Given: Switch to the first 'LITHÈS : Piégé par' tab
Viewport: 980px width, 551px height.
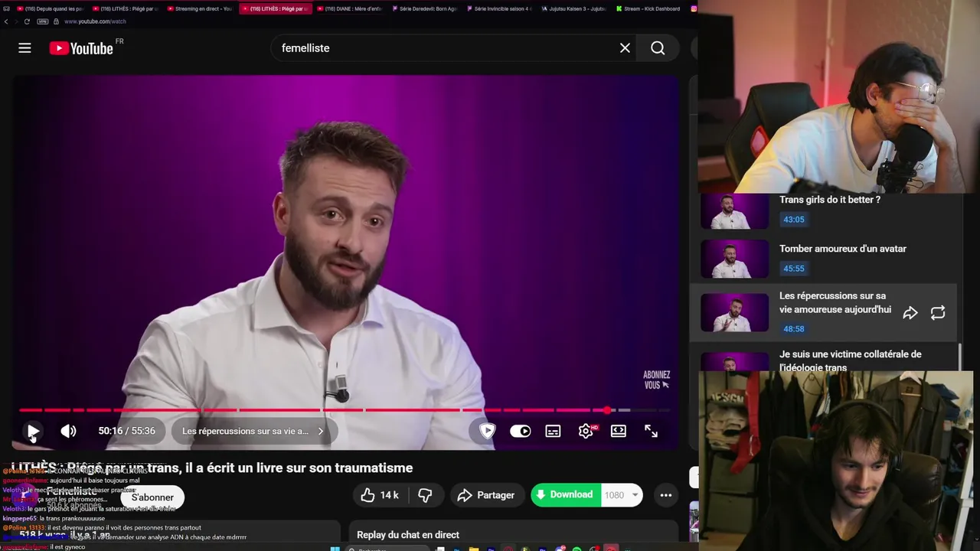Looking at the screenshot, I should click(x=125, y=8).
